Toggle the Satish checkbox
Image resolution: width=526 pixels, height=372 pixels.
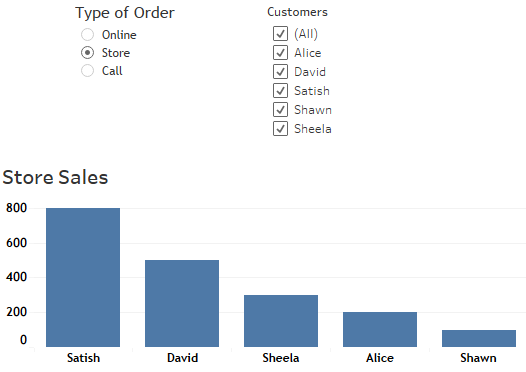pos(280,91)
